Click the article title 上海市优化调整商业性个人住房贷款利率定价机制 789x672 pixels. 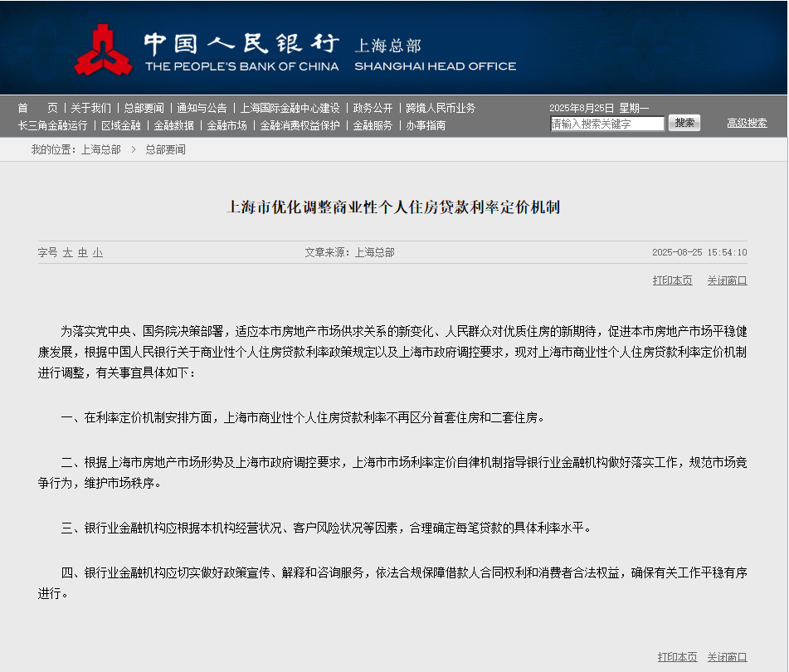pos(393,207)
